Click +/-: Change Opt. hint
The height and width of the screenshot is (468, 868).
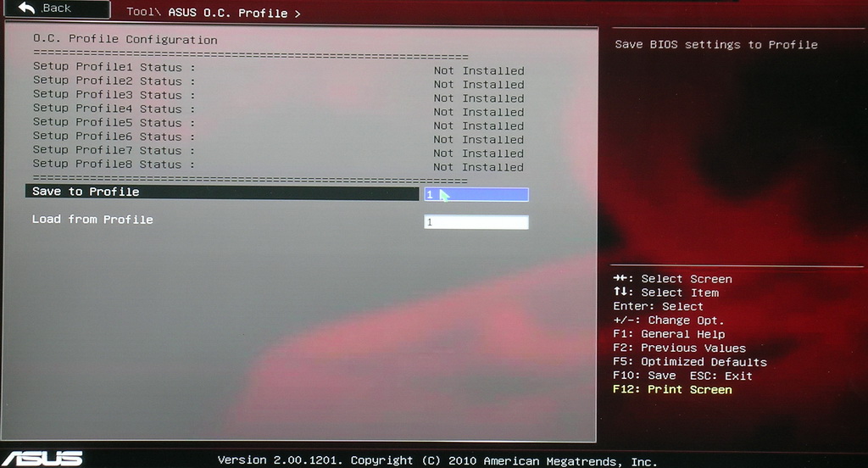pyautogui.click(x=668, y=320)
